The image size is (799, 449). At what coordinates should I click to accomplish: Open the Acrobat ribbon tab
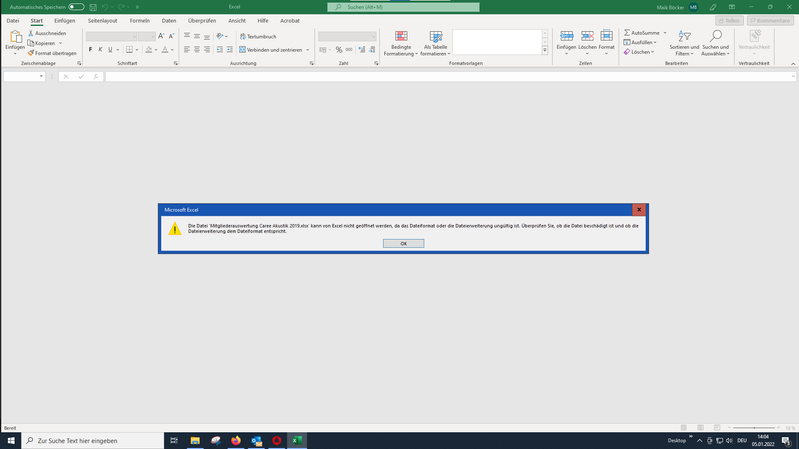coord(290,21)
